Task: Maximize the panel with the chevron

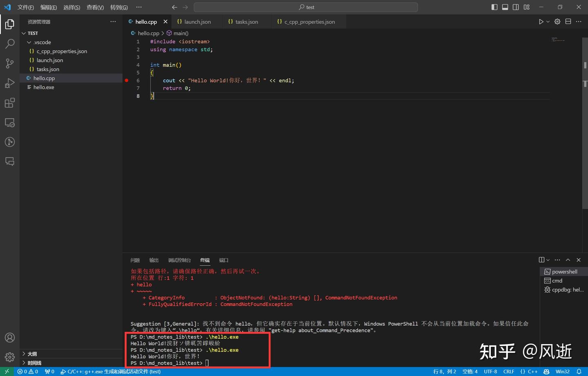Action: point(568,260)
